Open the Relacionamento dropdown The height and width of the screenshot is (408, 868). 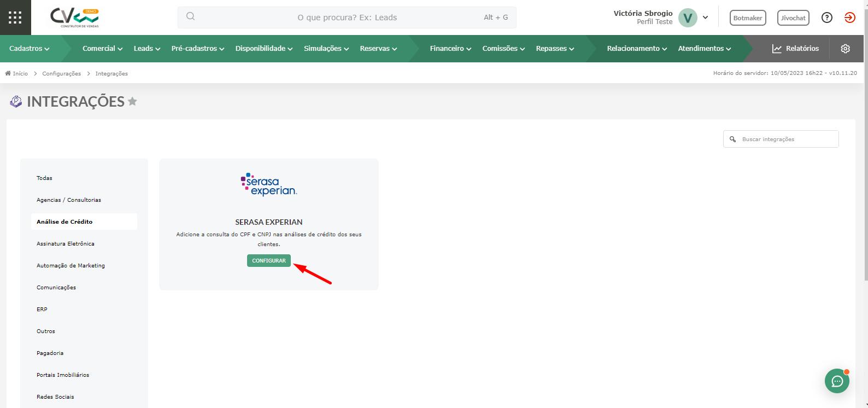637,49
